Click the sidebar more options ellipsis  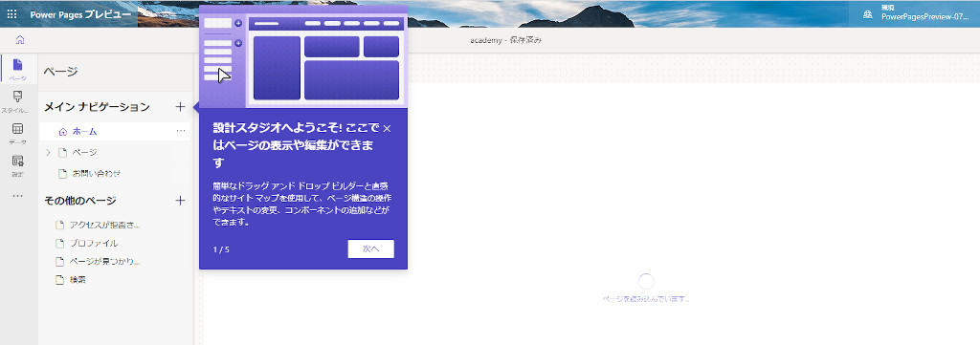coord(17,196)
